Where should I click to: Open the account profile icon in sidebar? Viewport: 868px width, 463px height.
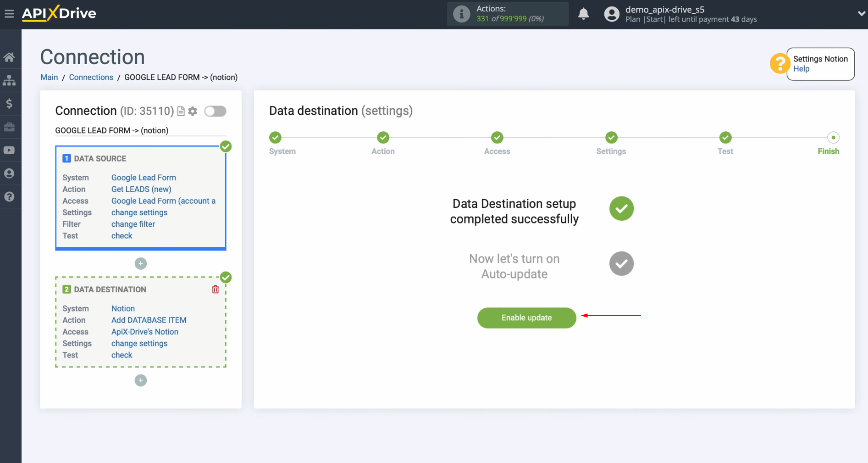point(10,173)
